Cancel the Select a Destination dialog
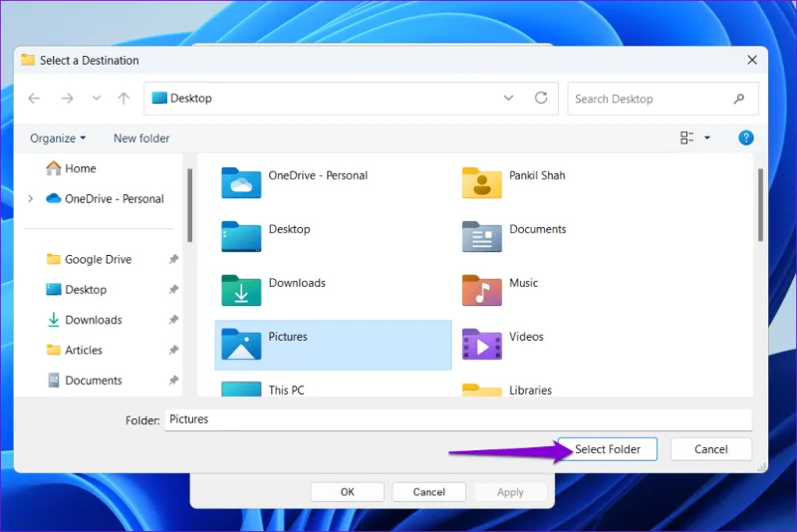Image resolution: width=797 pixels, height=532 pixels. coord(710,449)
